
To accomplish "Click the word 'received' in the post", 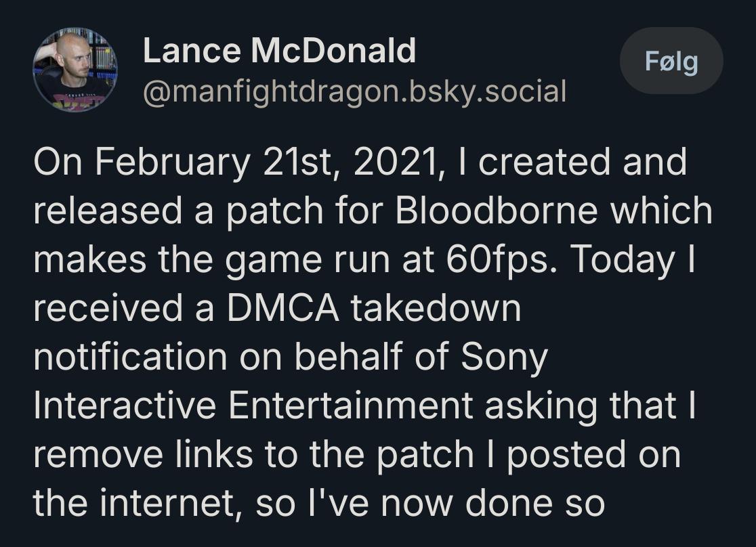I will point(108,308).
